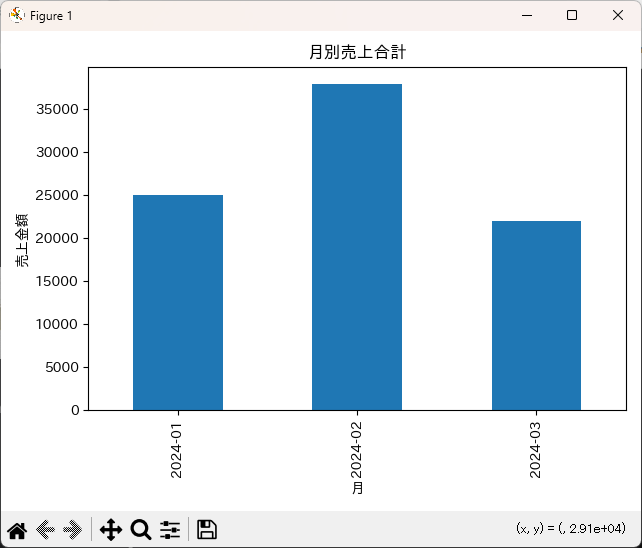Save the figure using disk icon
Screen dimensions: 642x548
[x=207, y=530]
